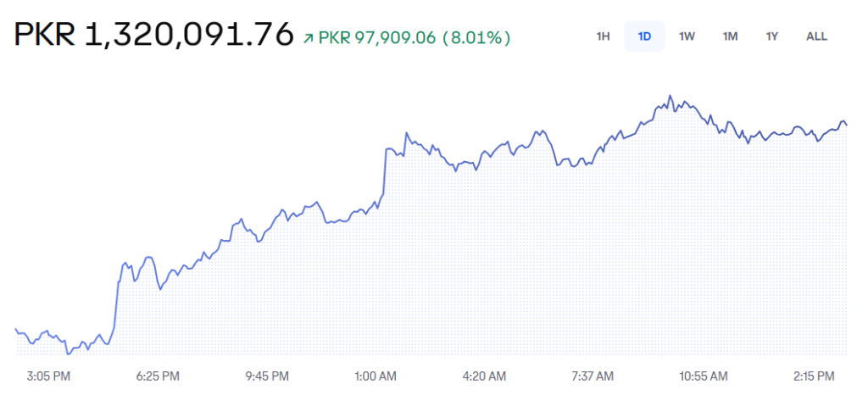Click the highest peak of the price line

pos(670,96)
